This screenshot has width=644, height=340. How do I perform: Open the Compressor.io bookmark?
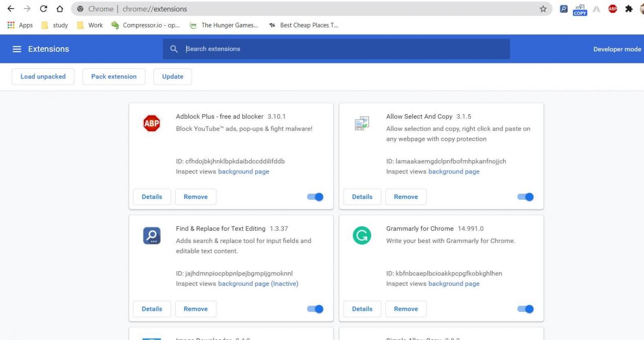[x=145, y=25]
